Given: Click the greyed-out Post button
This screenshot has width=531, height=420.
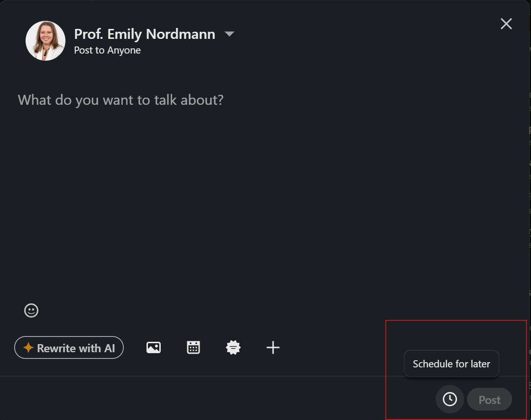Looking at the screenshot, I should [x=489, y=400].
